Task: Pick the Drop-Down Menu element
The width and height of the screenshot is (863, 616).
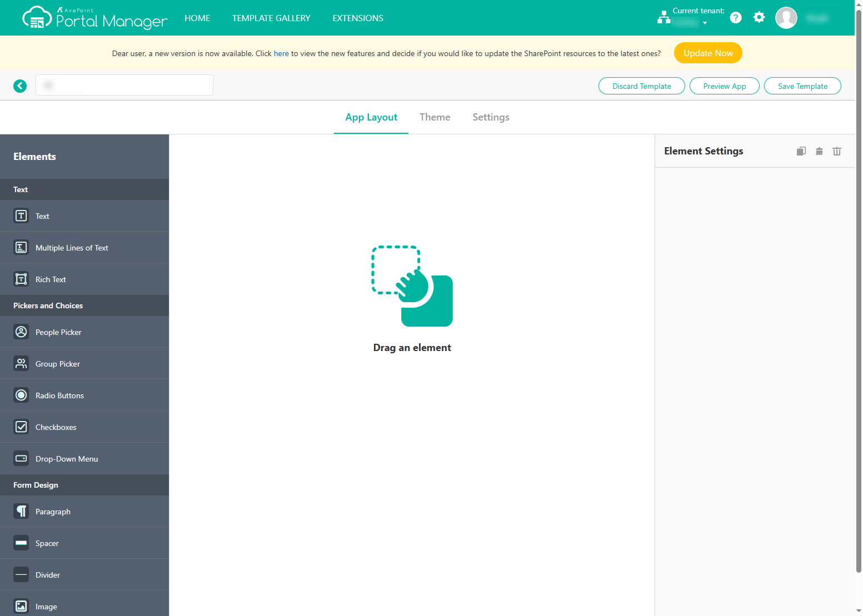Action: coord(66,458)
